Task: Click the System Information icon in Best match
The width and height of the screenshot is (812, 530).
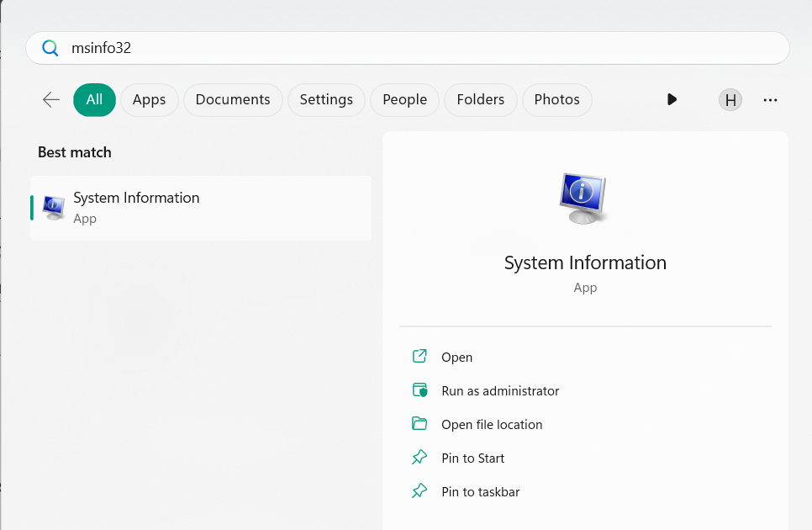Action: coord(54,207)
